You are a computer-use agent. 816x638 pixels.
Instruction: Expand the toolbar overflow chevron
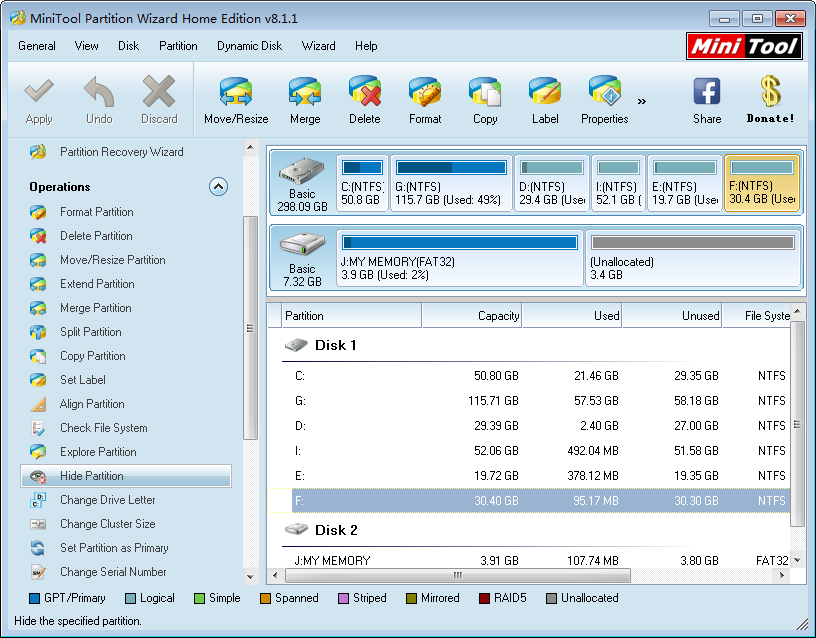click(x=642, y=101)
